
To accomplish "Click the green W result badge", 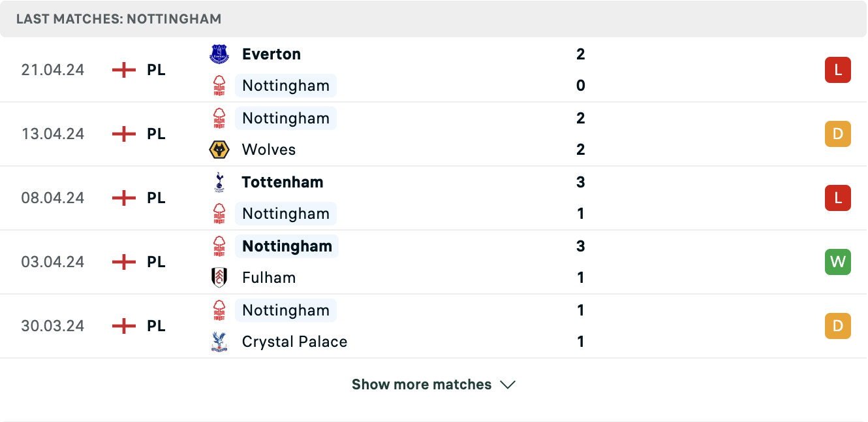I will click(x=838, y=262).
